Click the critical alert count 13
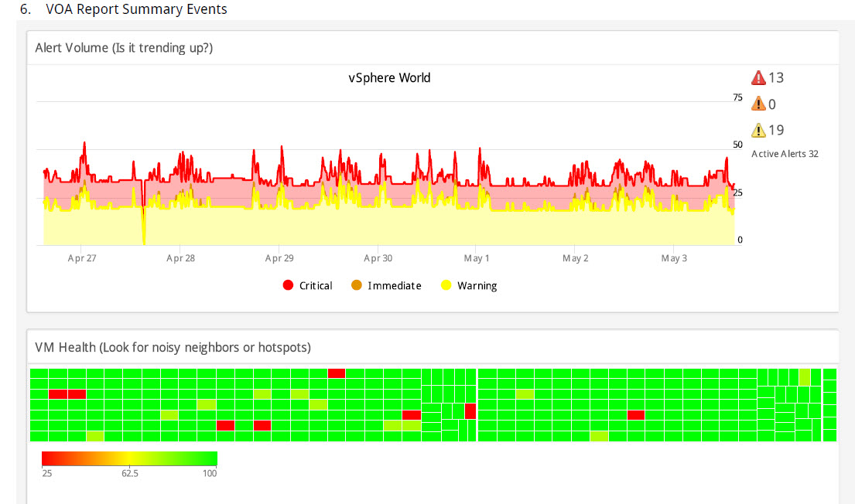The image size is (855, 504). 776,78
